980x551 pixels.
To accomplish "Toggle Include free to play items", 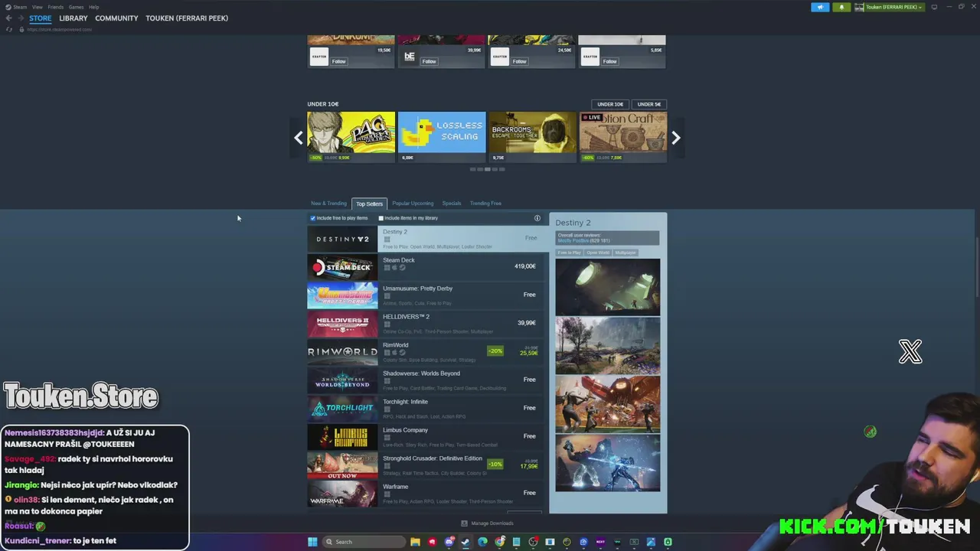I will (313, 218).
